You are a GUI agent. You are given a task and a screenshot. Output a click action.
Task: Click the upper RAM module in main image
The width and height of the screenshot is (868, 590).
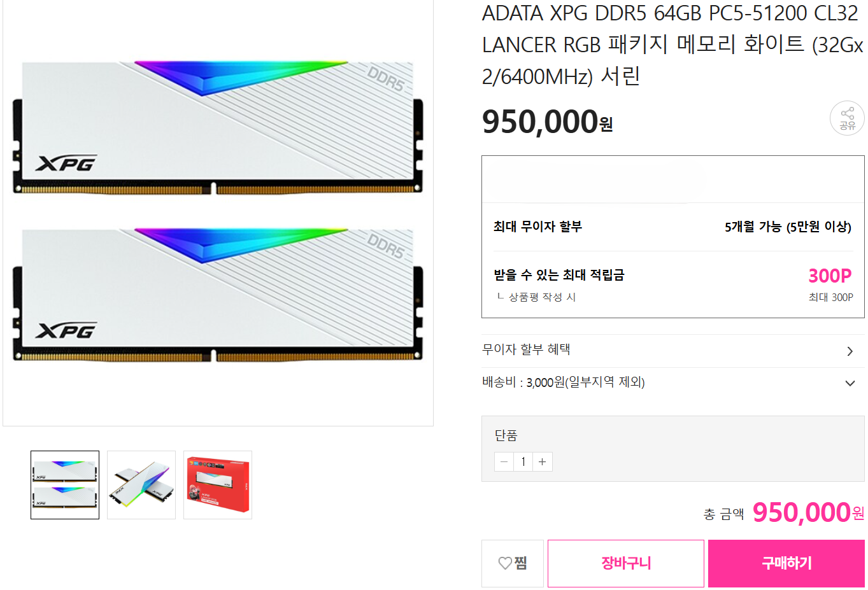pos(218,127)
